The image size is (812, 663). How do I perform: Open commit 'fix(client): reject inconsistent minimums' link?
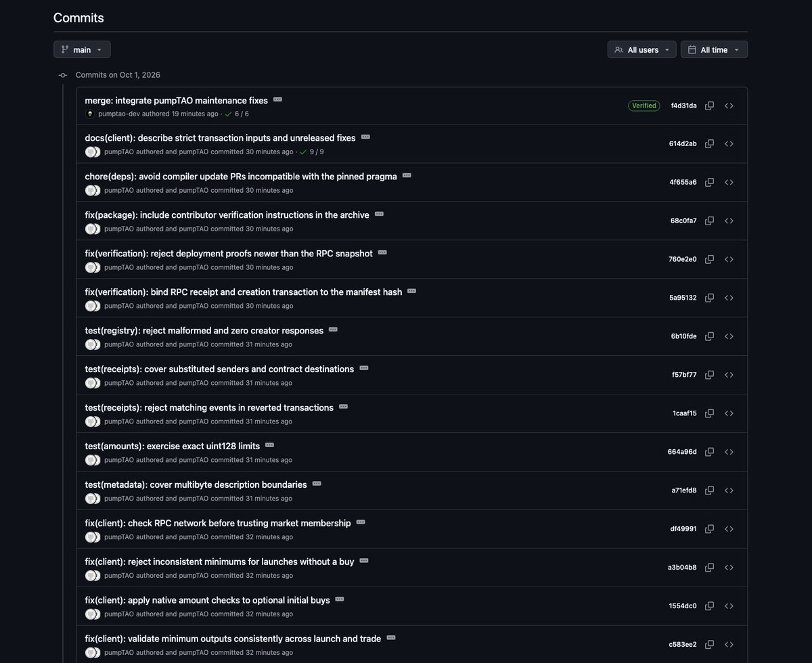tap(219, 562)
